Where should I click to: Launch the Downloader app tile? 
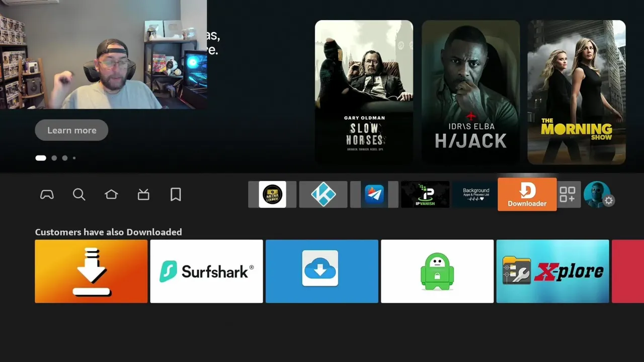[x=527, y=194]
